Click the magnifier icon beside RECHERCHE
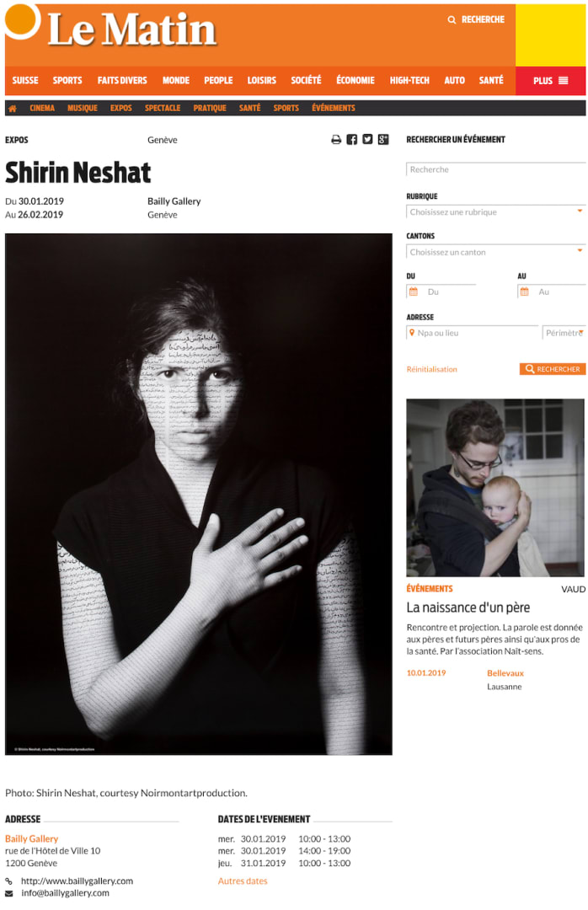Screen dimensions: 588x910 452,19
